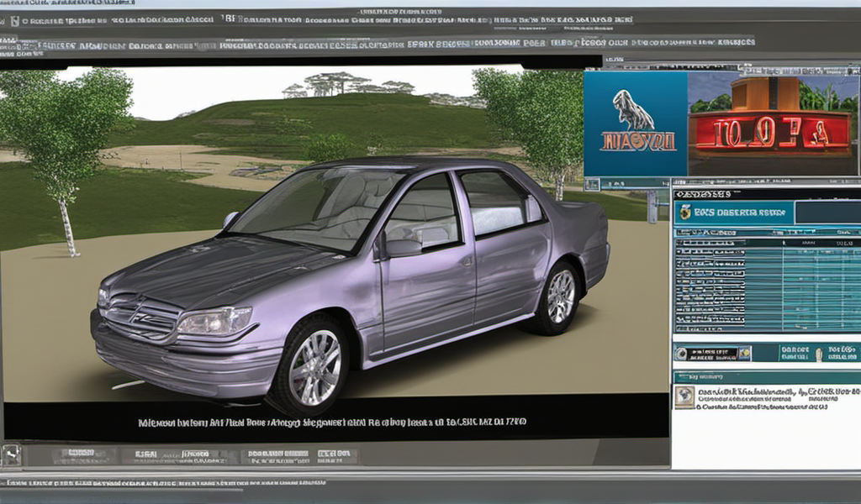
Task: Click the dark input field in the teal panel header
Action: click(827, 213)
